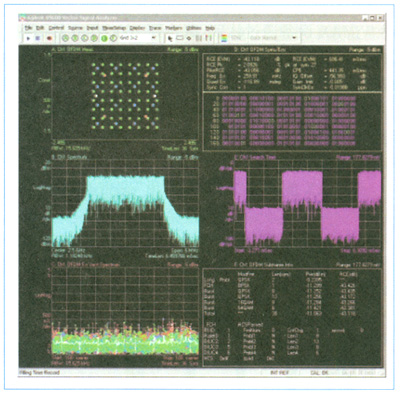Click the red record button in toolbar
400x394 pixels.
pyautogui.click(x=49, y=38)
